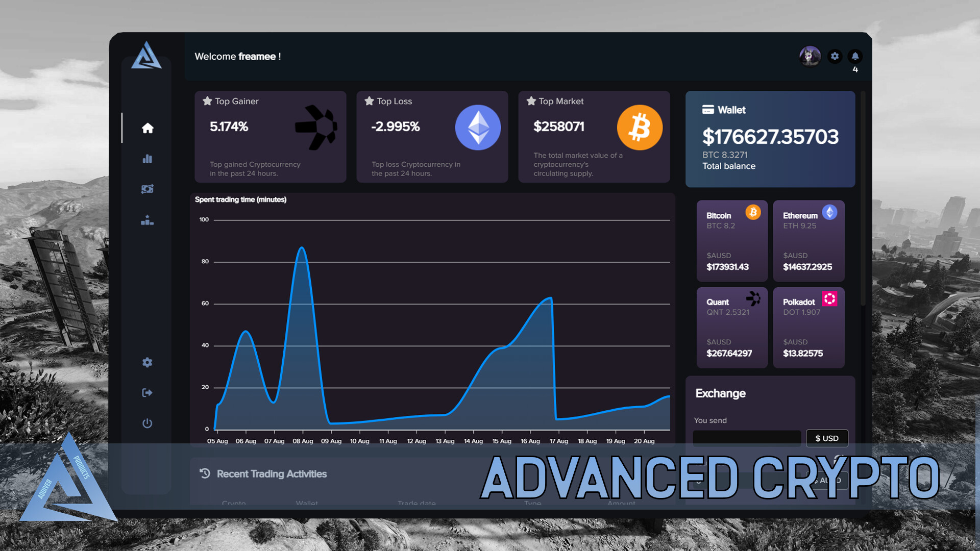
Task: Select the Quant QNT 2.5321 wallet card
Action: tap(732, 328)
